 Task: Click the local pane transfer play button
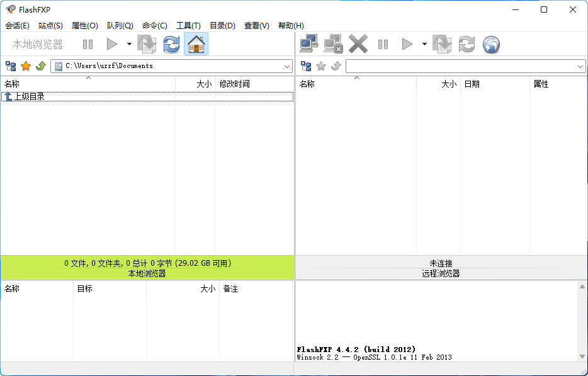(x=112, y=44)
